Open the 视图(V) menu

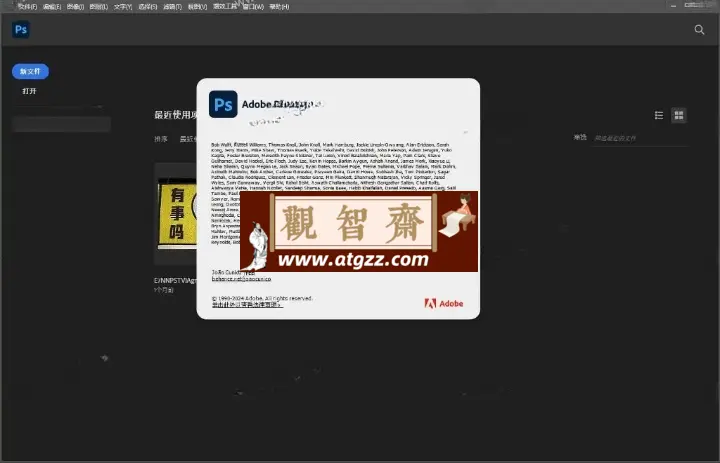click(x=197, y=6)
